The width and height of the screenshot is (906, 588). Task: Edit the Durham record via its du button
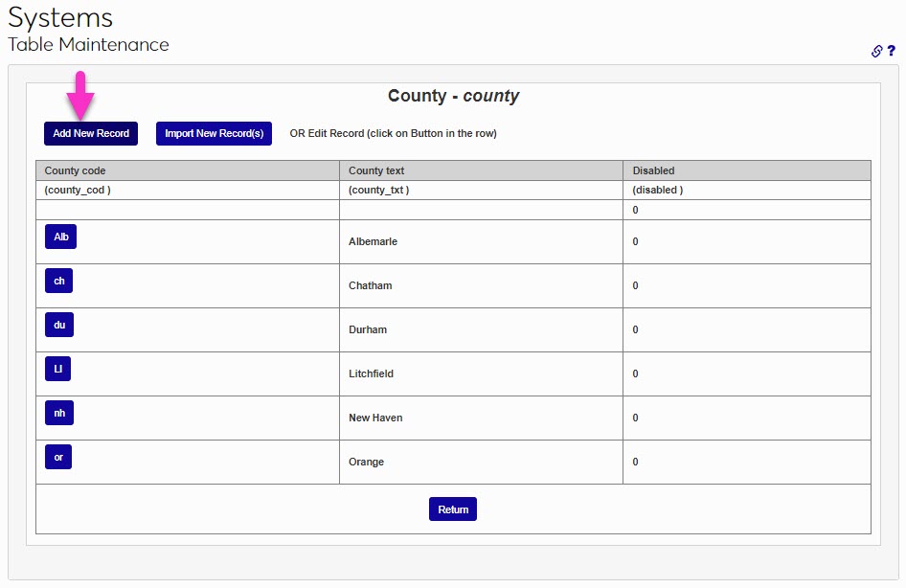coord(58,325)
